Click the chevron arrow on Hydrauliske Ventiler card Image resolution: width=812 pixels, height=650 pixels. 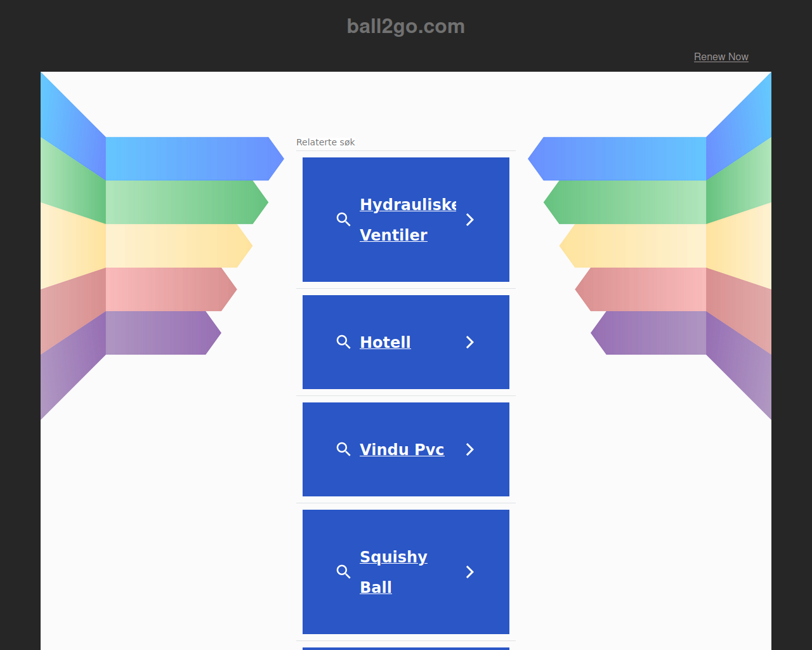pos(470,220)
